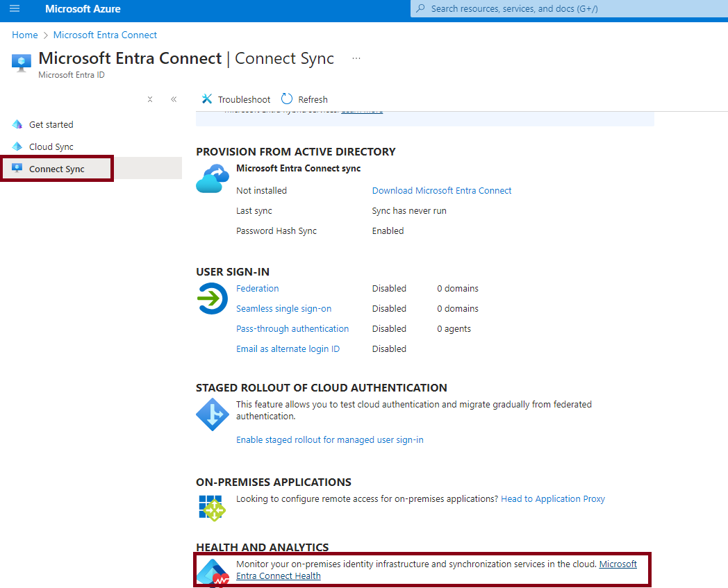Open the Azure portal hamburger menu

tap(15, 8)
